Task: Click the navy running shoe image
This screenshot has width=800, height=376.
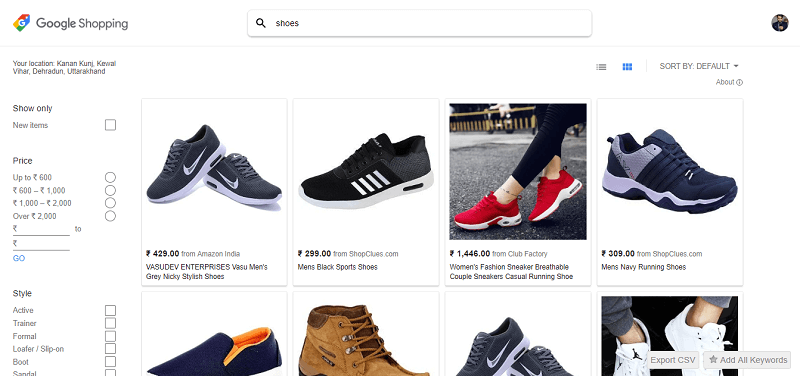Action: pos(669,171)
